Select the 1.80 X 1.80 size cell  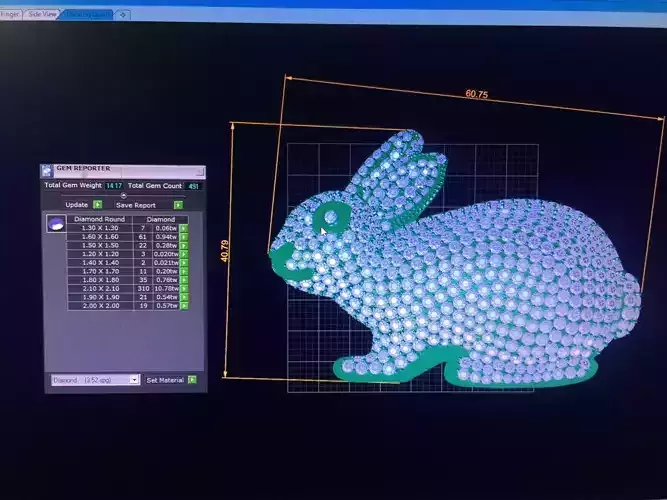[100, 280]
